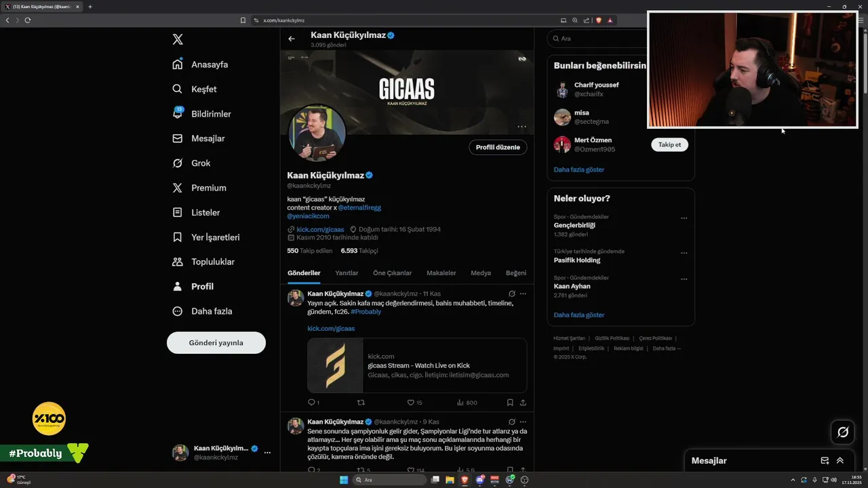Like the 11 Kas post
This screenshot has height=488, width=868.
(410, 402)
